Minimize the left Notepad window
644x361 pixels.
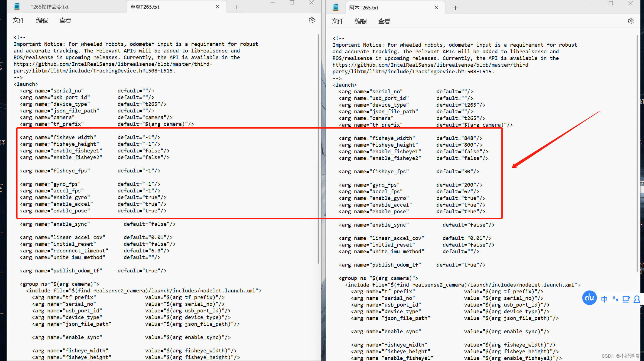pyautogui.click(x=273, y=2)
